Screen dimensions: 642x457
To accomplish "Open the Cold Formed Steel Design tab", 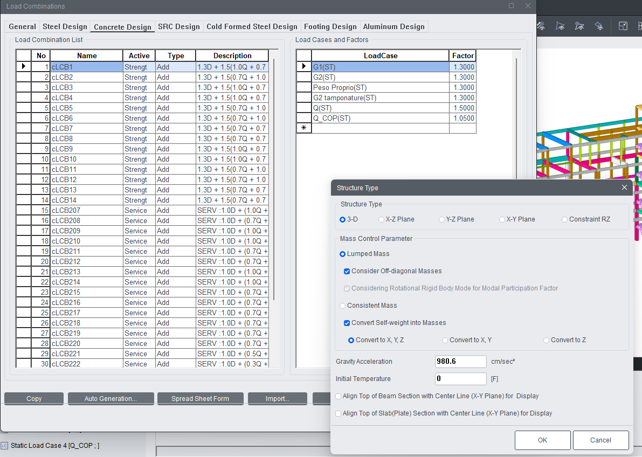I will 252,27.
